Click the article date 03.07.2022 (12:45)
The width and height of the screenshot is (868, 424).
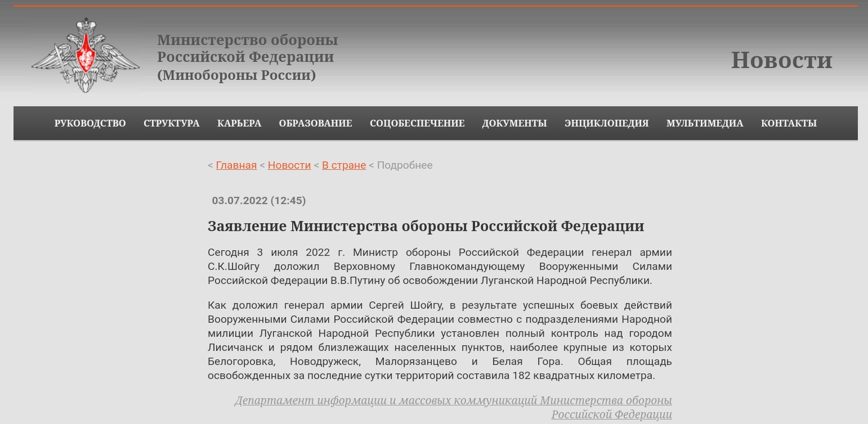tap(259, 201)
